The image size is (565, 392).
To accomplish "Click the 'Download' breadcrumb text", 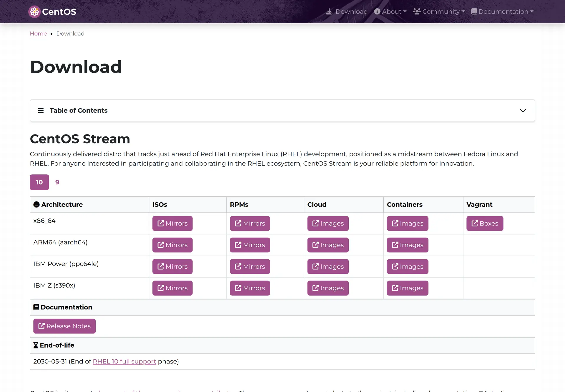I will (x=70, y=34).
